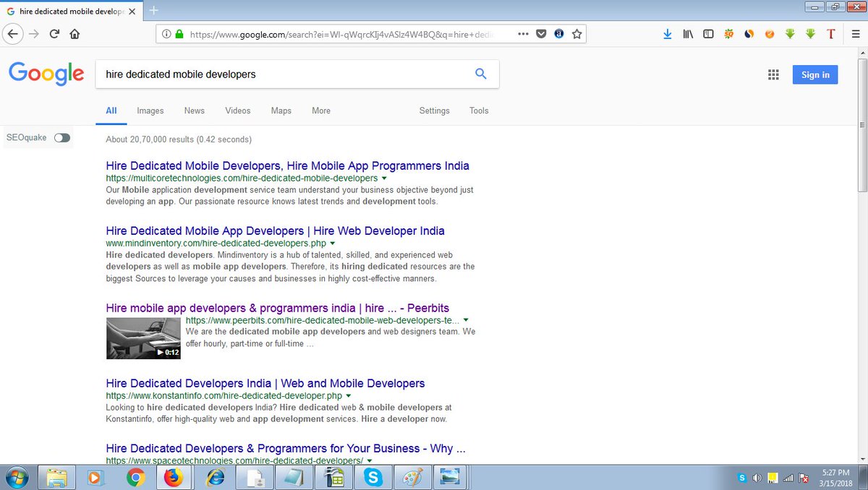Click the browser back button

(x=13, y=34)
